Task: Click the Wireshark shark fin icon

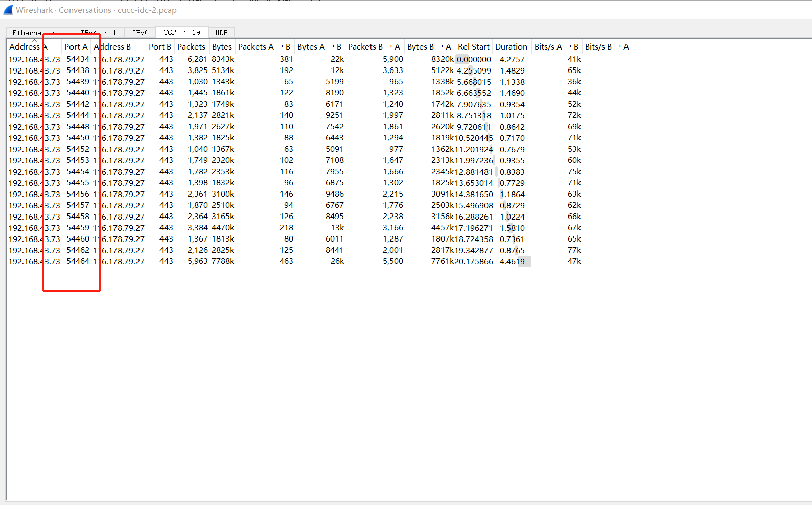Action: 8,10
